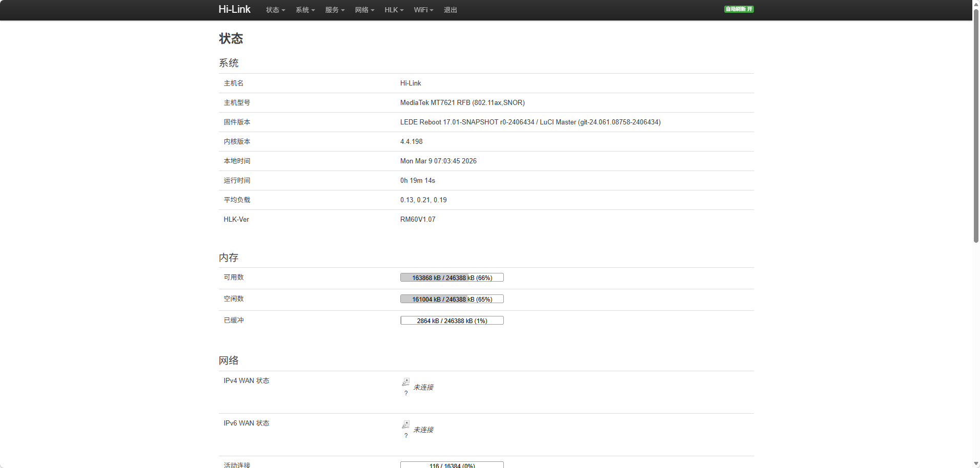Click the Hi-Link brand logo link
This screenshot has width=980, height=468.
pyautogui.click(x=234, y=10)
